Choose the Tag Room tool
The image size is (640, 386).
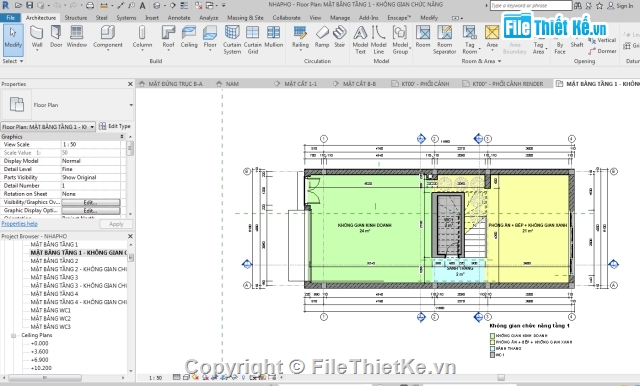coord(469,40)
